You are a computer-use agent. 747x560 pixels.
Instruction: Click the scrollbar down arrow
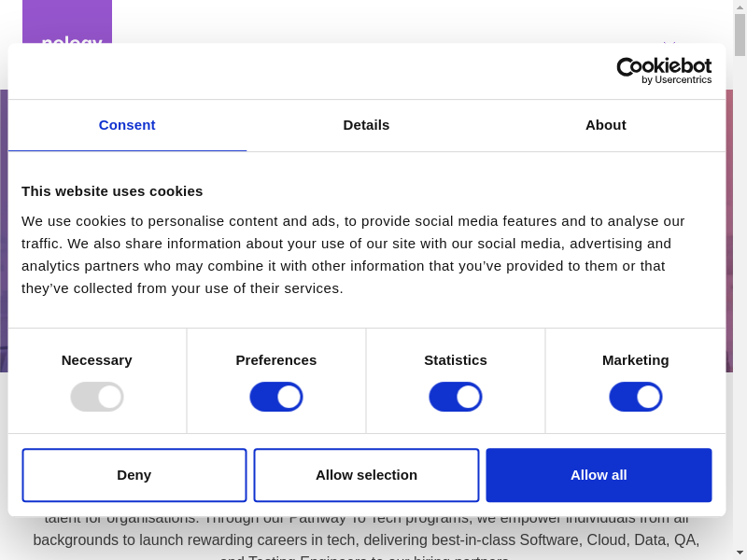coord(740,553)
